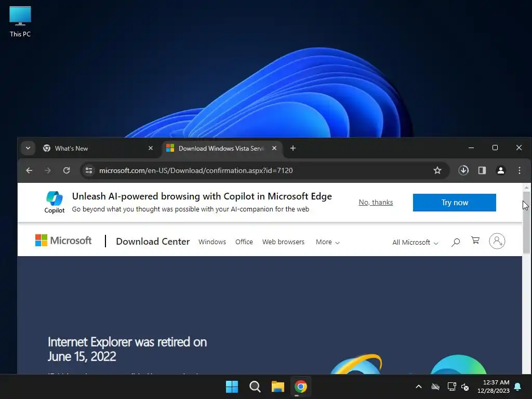Open File Explorer from taskbar
Image resolution: width=532 pixels, height=399 pixels.
(277, 387)
